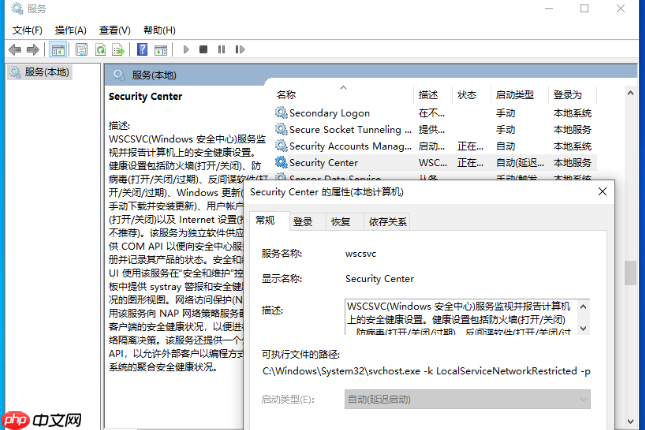This screenshot has width=645, height=430.
Task: Click the Pause service icon
Action: (x=221, y=49)
